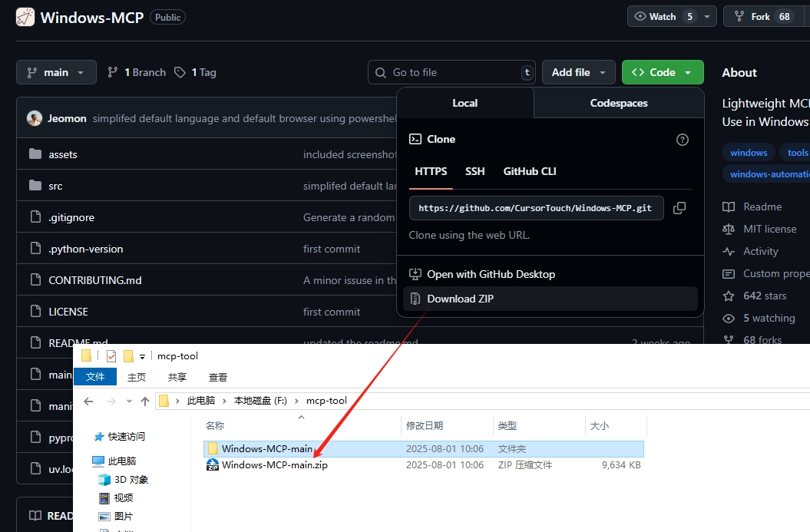Open the 主页 ribbon tab
This screenshot has height=532, width=810.
pos(137,377)
